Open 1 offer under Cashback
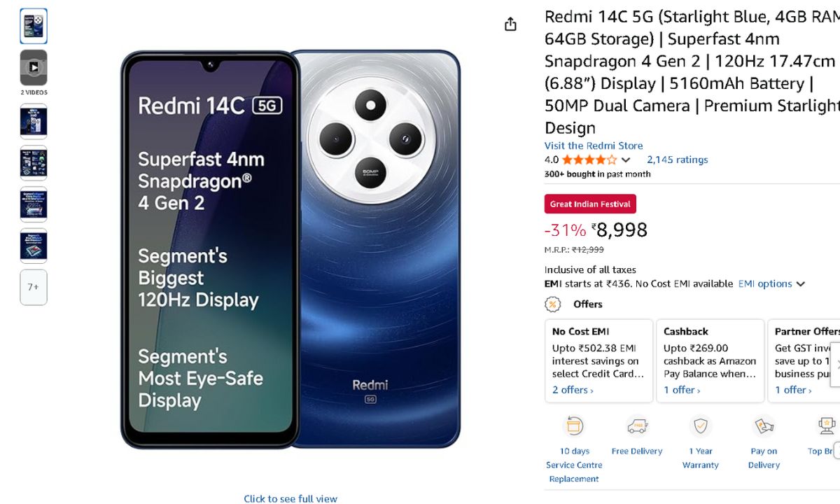Image resolution: width=840 pixels, height=504 pixels. tap(682, 390)
